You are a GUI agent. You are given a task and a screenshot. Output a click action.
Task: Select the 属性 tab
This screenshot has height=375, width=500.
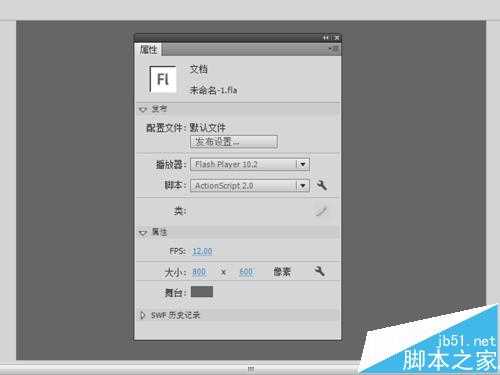[x=148, y=50]
